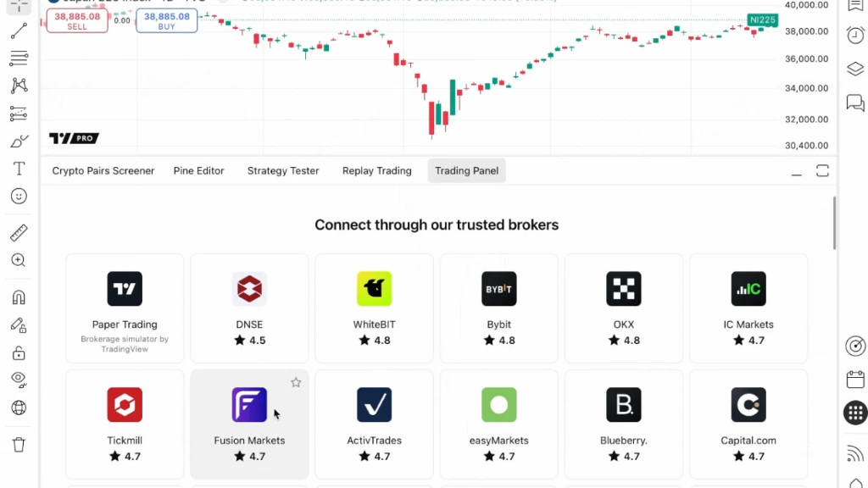Select the ruler measure tool

tap(19, 233)
